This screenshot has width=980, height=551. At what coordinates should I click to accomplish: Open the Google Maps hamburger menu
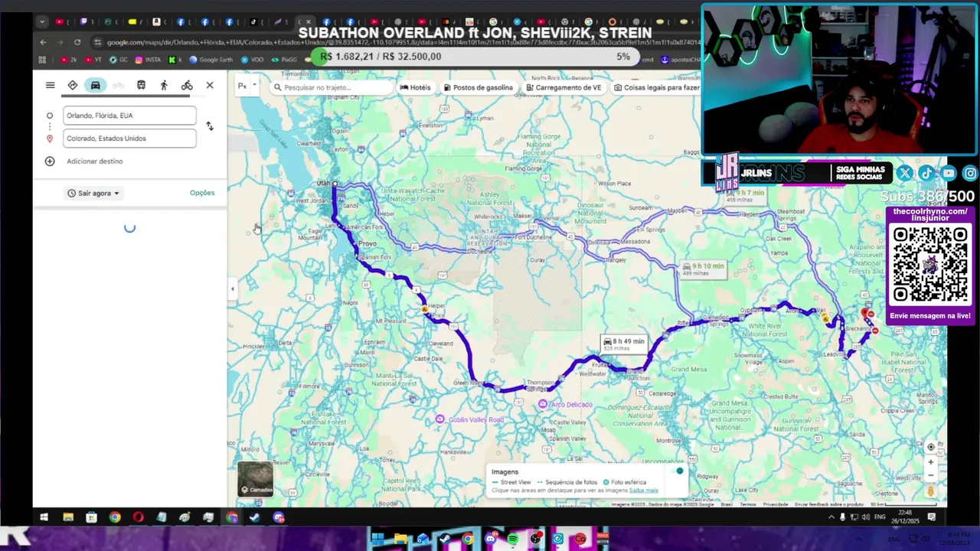[50, 85]
